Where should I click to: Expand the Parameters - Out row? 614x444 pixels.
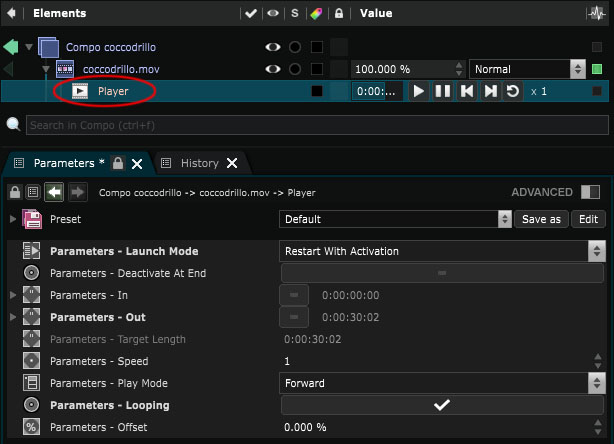pos(13,317)
